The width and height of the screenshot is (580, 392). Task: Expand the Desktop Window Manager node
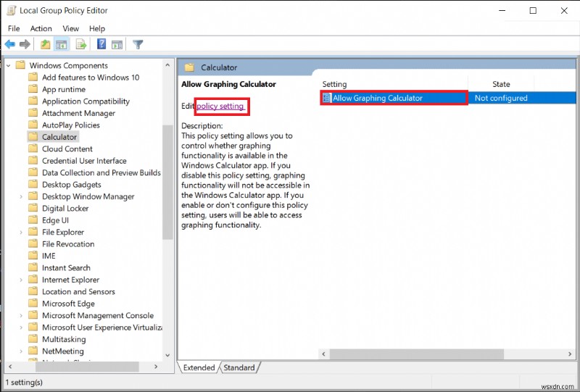(x=21, y=197)
